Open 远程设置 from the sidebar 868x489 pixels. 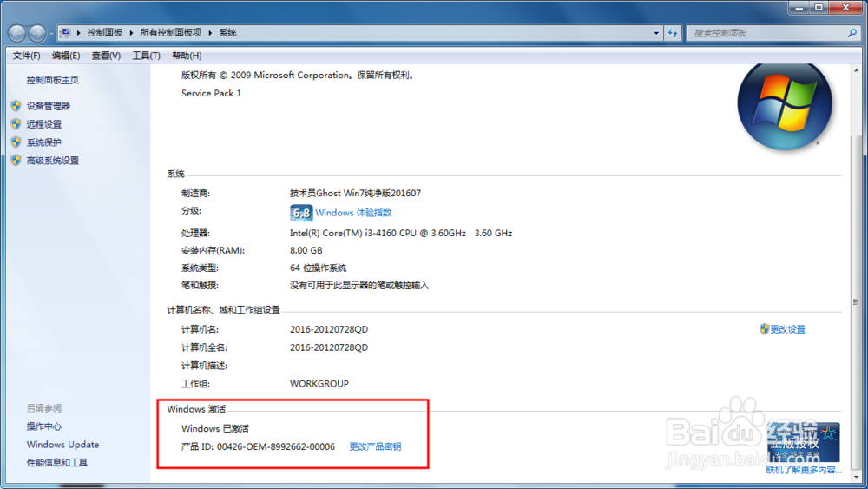point(43,124)
